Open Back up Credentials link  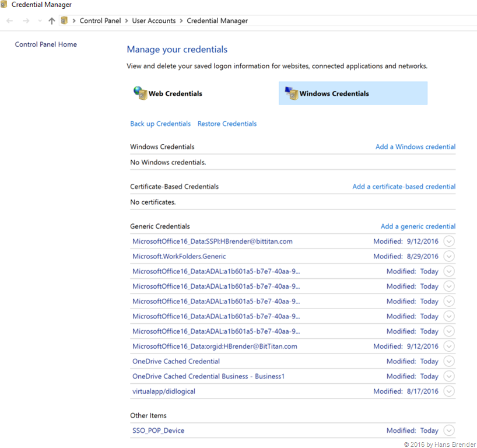click(x=160, y=124)
